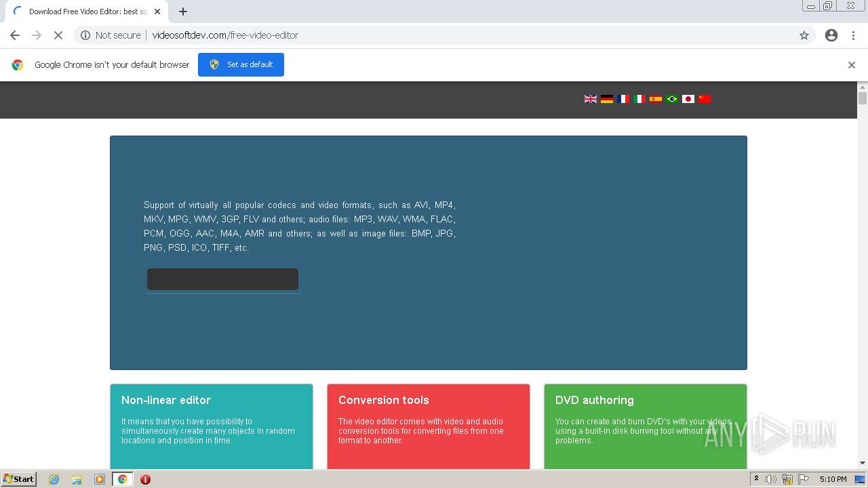868x488 pixels.
Task: Choose the Italian flag language
Action: point(639,99)
